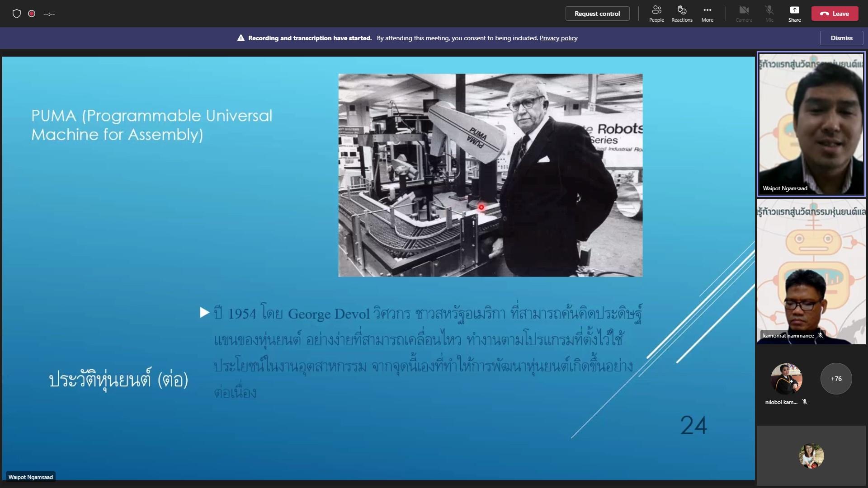The width and height of the screenshot is (868, 488).
Task: Toggle the Camera button
Action: pos(744,14)
